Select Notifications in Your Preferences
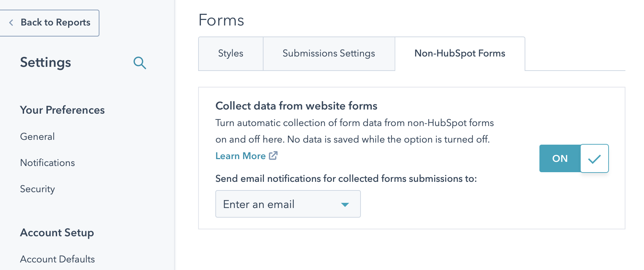 point(47,163)
